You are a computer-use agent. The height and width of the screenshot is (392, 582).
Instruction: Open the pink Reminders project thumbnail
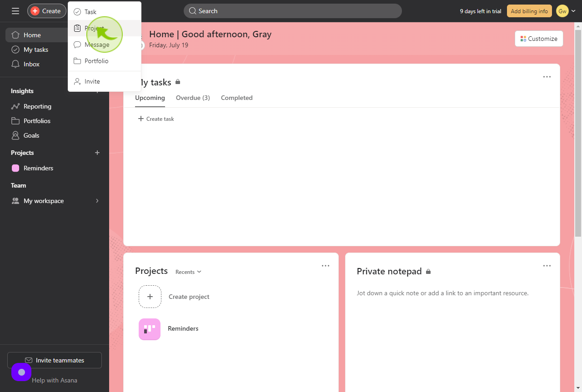point(150,329)
